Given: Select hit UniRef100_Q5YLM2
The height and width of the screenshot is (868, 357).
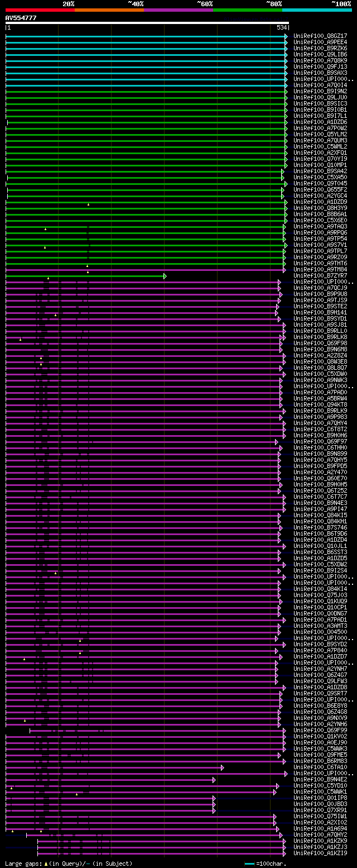Looking at the screenshot, I should point(320,134).
